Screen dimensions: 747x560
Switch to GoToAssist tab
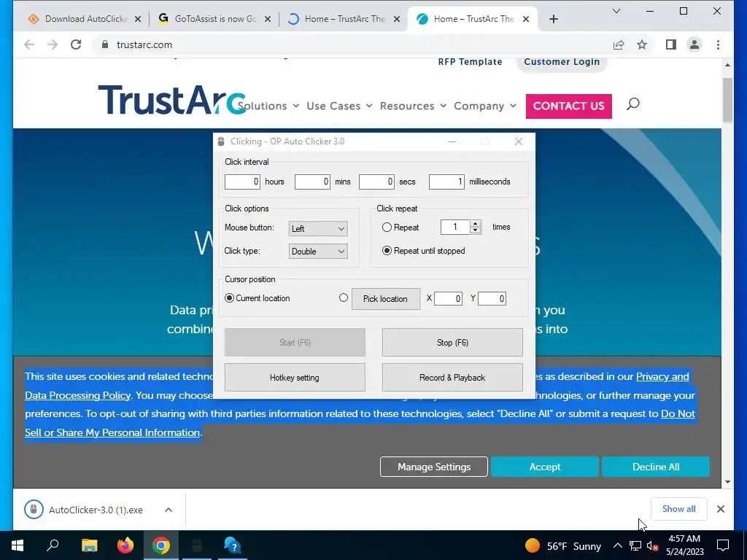pyautogui.click(x=214, y=19)
